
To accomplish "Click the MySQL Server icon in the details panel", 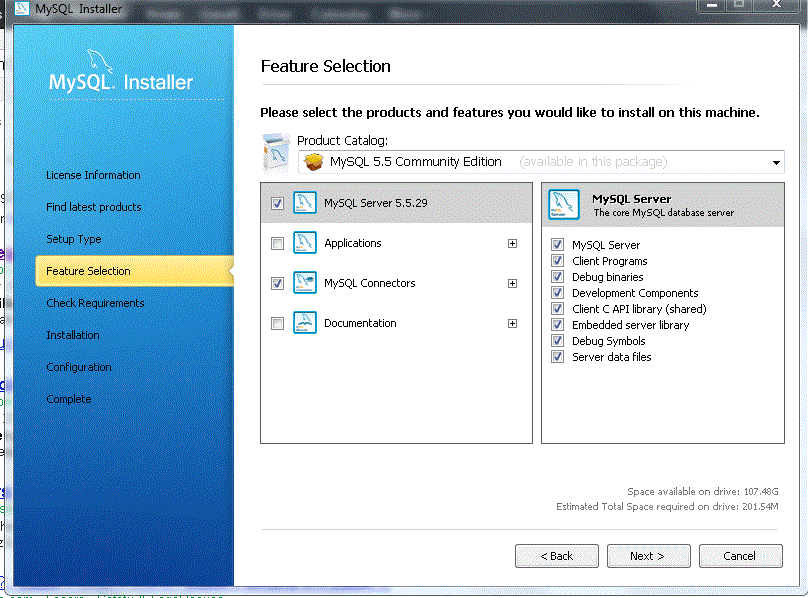I will pos(563,204).
